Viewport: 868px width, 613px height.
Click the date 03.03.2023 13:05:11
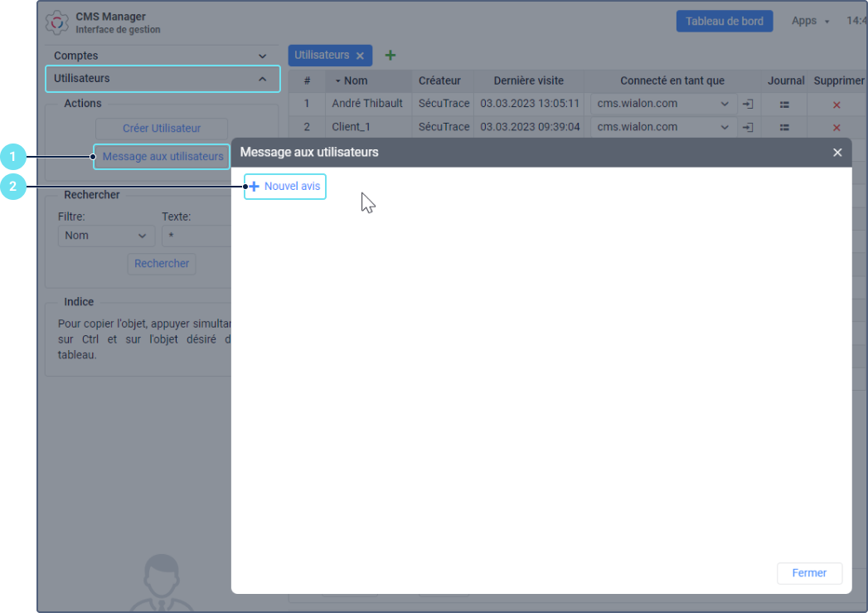pos(530,104)
